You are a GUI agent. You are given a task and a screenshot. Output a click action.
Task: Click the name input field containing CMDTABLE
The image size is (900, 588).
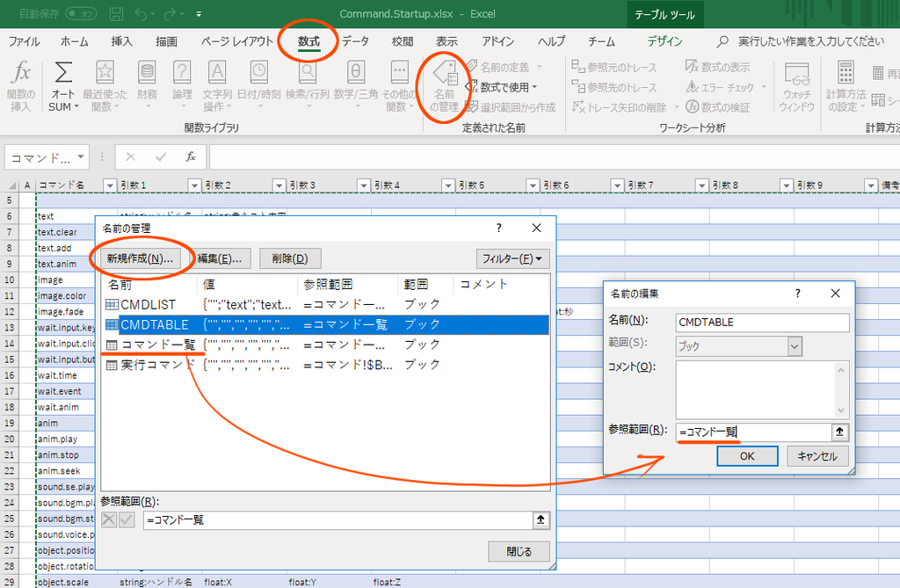click(762, 323)
